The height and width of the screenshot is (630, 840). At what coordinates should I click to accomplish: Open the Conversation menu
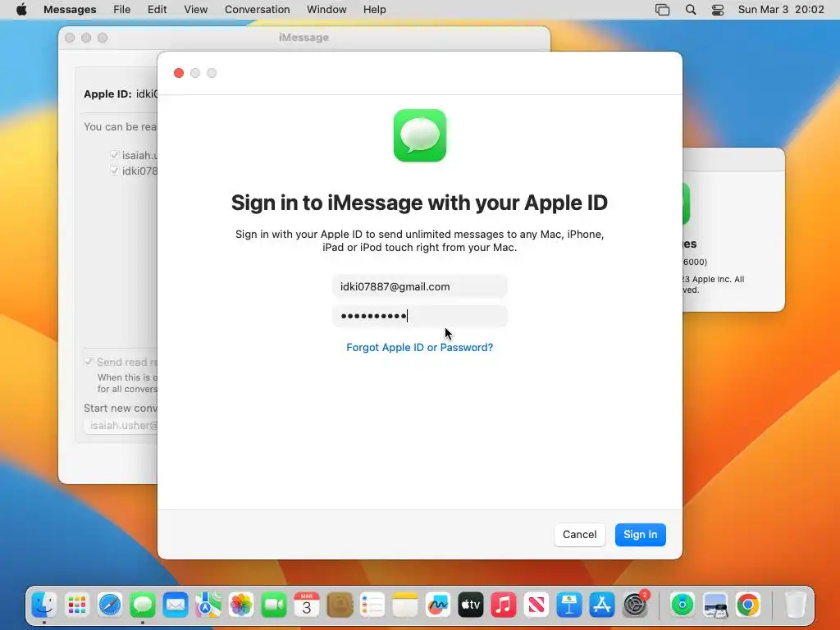257,10
